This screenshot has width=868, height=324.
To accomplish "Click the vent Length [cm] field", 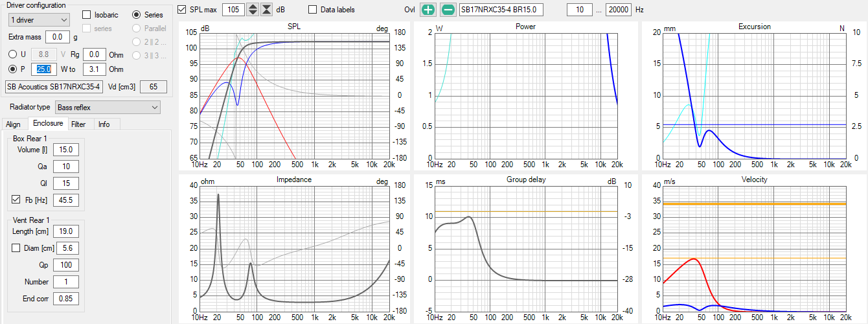I will click(x=67, y=231).
